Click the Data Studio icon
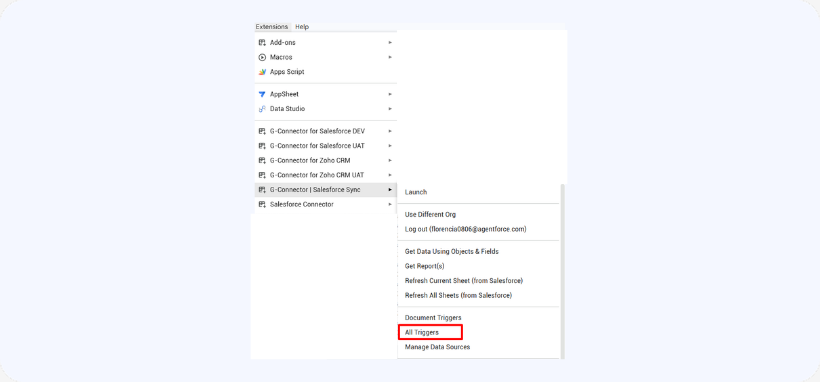The height and width of the screenshot is (382, 820). coord(263,109)
